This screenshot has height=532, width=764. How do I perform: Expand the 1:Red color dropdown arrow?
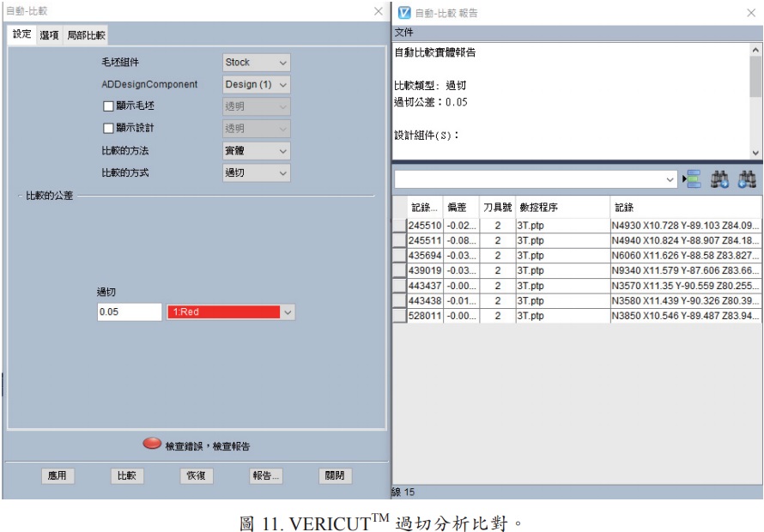click(x=288, y=312)
